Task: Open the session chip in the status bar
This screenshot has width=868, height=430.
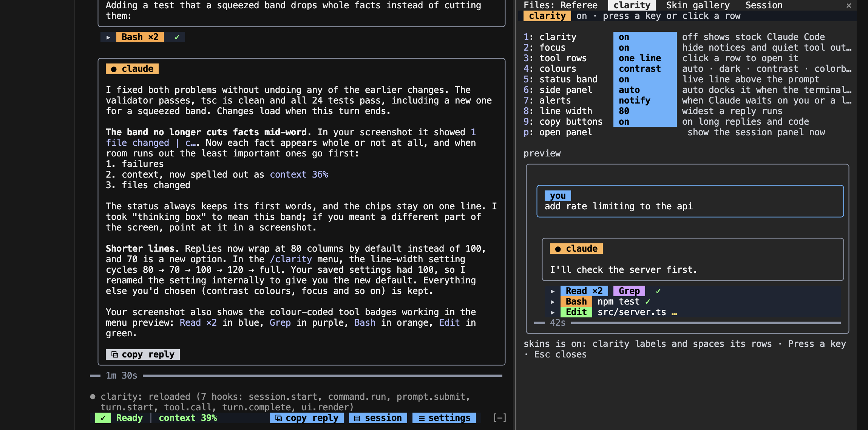Action: [x=378, y=418]
